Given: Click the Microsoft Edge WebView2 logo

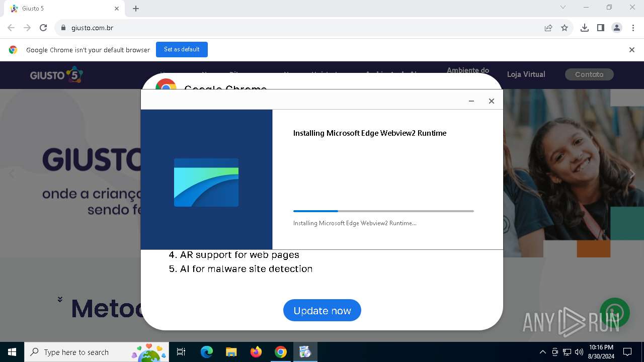Looking at the screenshot, I should (206, 182).
